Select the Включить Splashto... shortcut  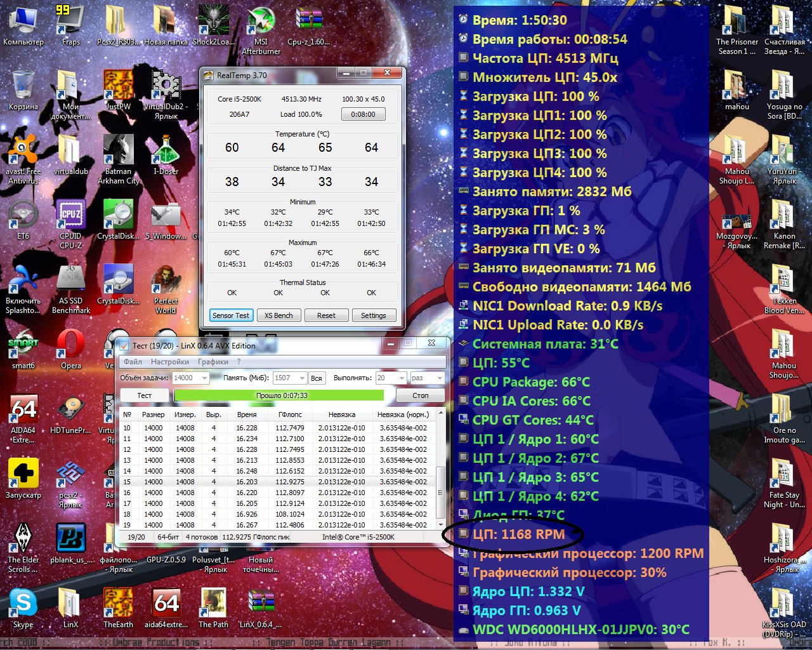[x=23, y=289]
